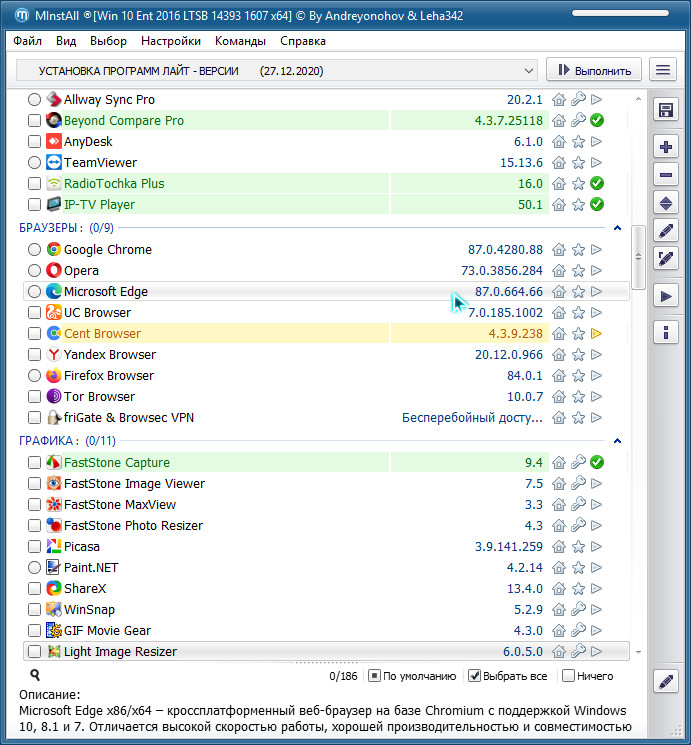
Task: Open the Вид menu
Action: pyautogui.click(x=66, y=41)
